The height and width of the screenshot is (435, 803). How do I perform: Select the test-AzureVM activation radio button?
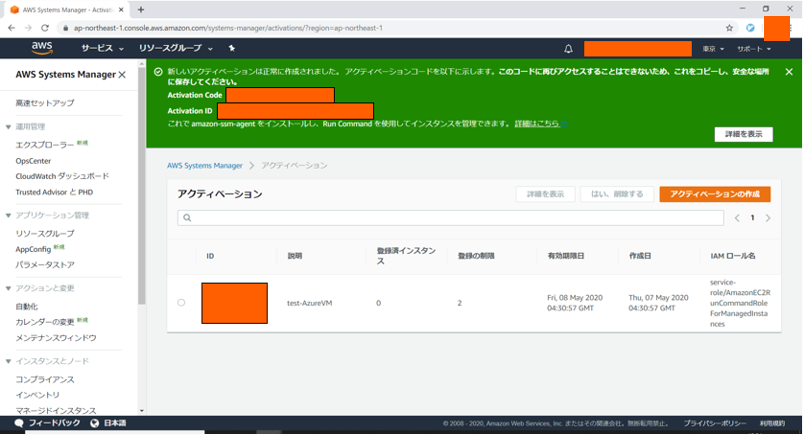(x=181, y=303)
